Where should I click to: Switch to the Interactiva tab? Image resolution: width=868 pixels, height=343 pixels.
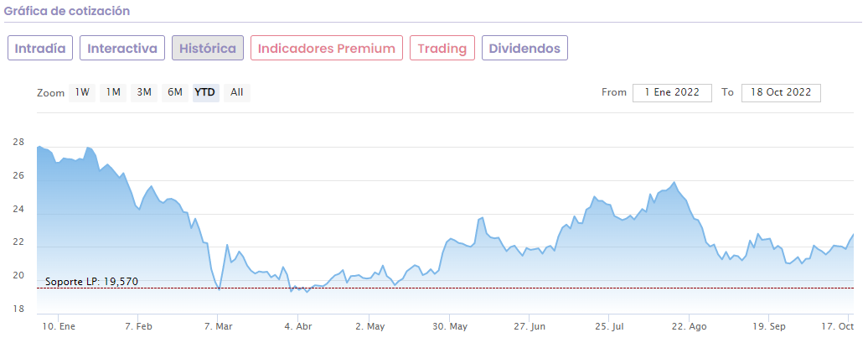122,48
